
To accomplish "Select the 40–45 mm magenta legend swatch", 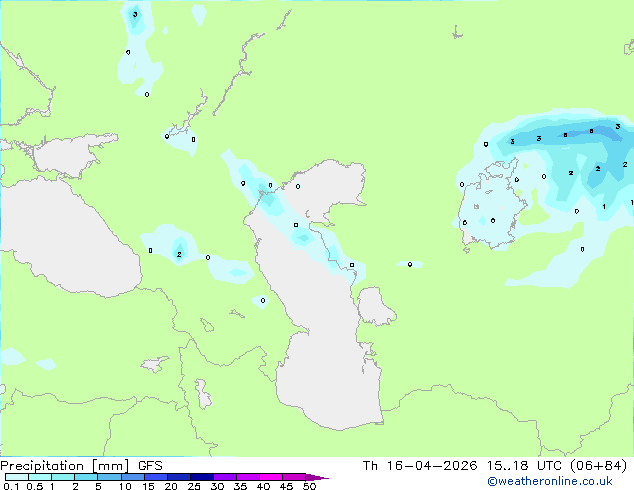I will coord(271,477).
